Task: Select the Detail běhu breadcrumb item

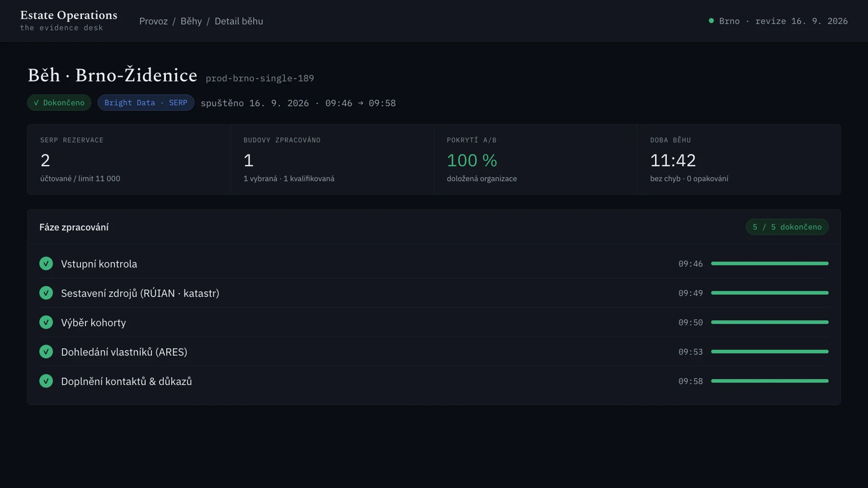Action: pos(239,21)
